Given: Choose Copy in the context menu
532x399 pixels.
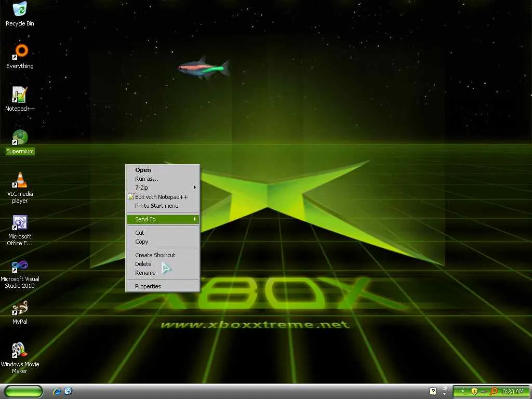Looking at the screenshot, I should [163, 242].
